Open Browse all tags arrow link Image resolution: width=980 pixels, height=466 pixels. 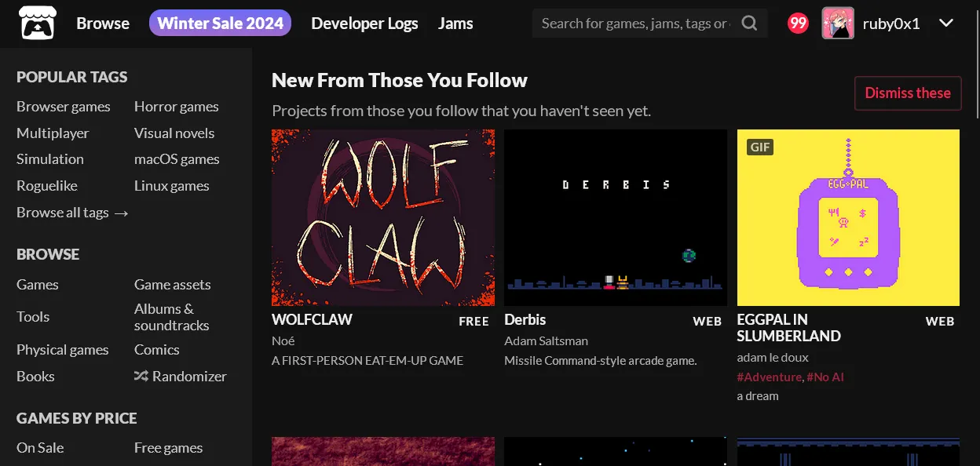tap(72, 213)
